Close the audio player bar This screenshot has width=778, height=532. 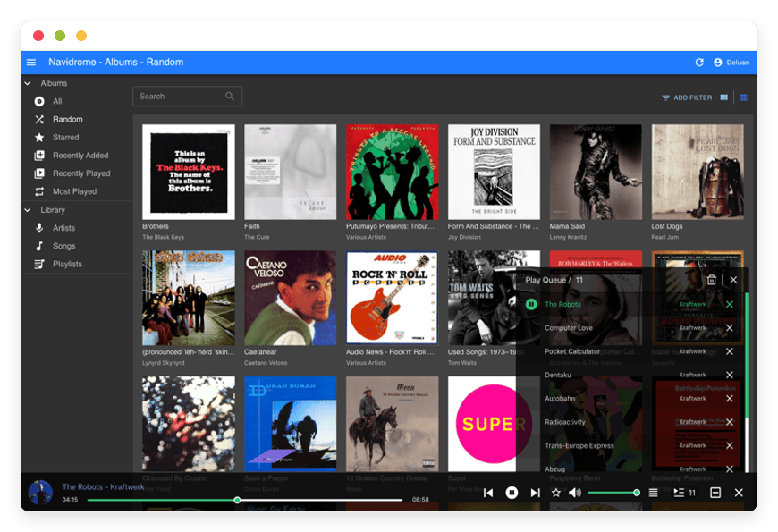[x=739, y=493]
